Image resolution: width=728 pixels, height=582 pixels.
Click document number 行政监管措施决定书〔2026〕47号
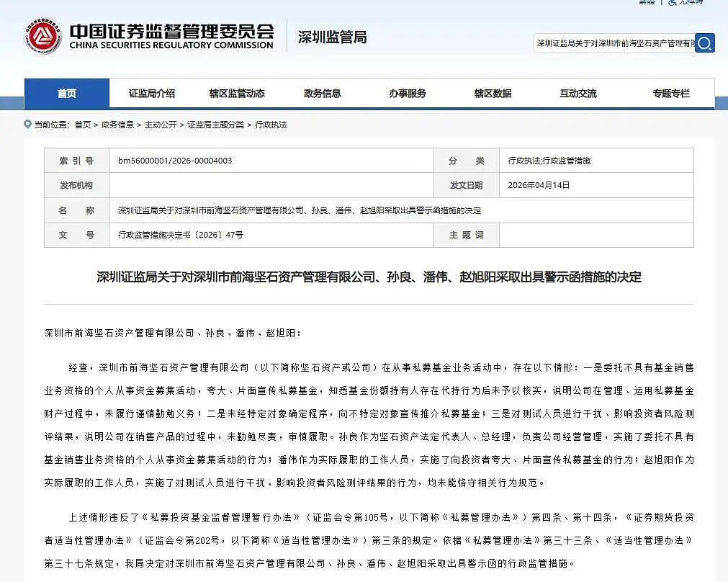tap(181, 235)
